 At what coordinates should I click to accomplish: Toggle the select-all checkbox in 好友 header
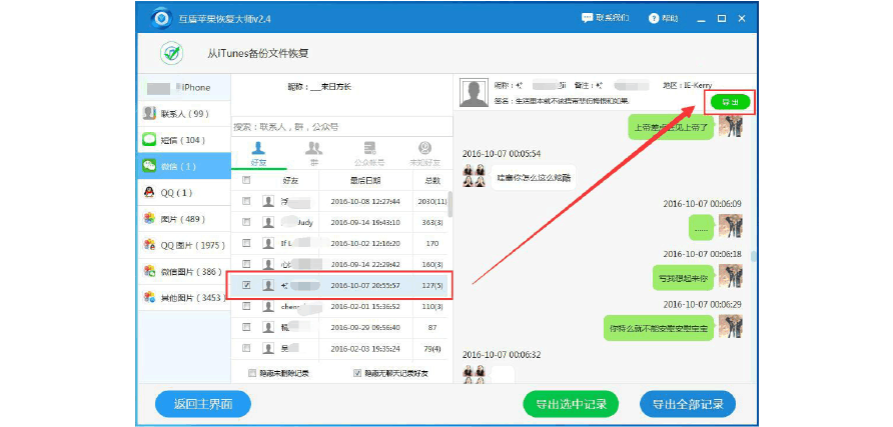(x=246, y=180)
